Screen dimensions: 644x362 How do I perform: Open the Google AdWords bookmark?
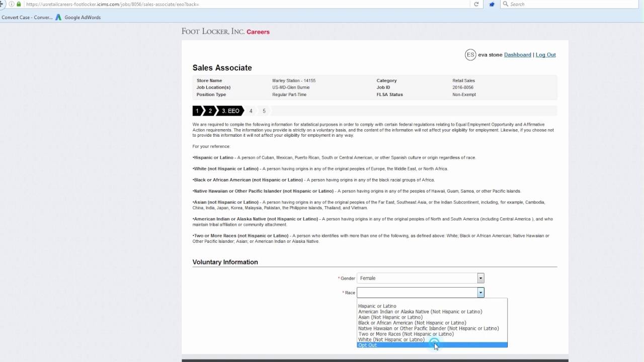[78, 17]
